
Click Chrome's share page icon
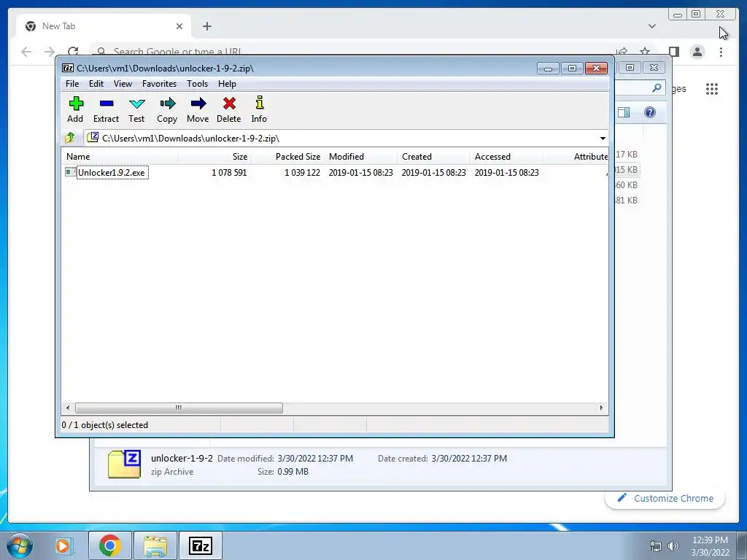622,50
